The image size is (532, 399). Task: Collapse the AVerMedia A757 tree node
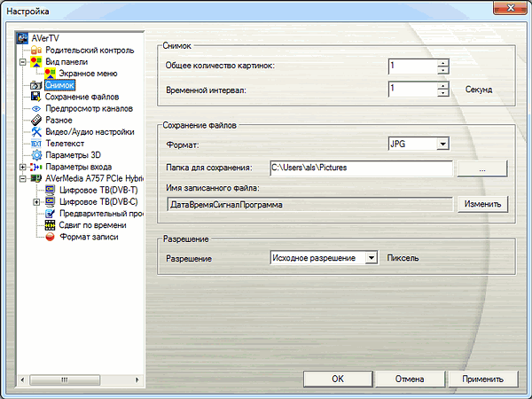[23, 178]
